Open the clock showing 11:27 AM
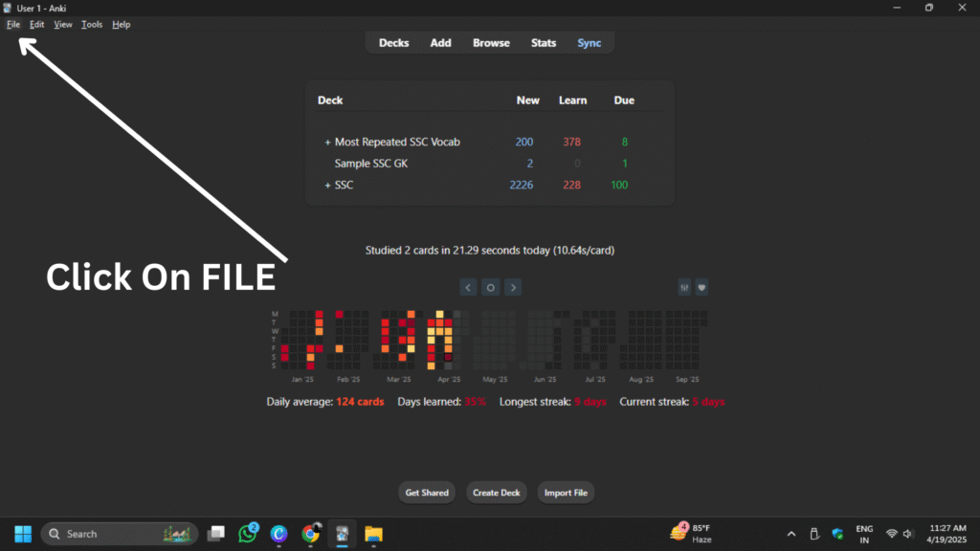Screen dimensions: 980x551 coord(947,534)
